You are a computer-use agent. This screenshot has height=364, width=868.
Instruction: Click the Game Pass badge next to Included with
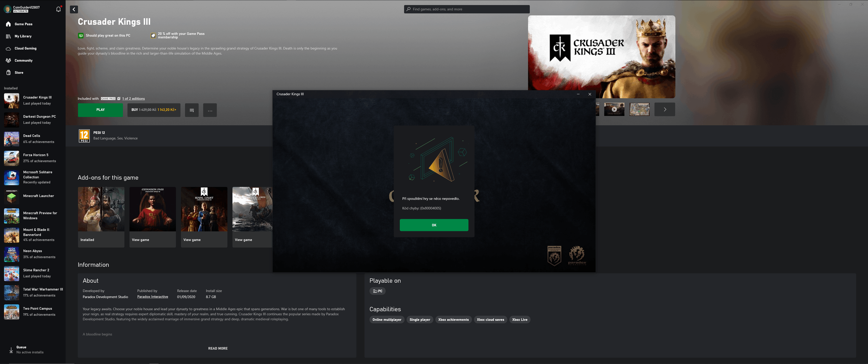(108, 99)
